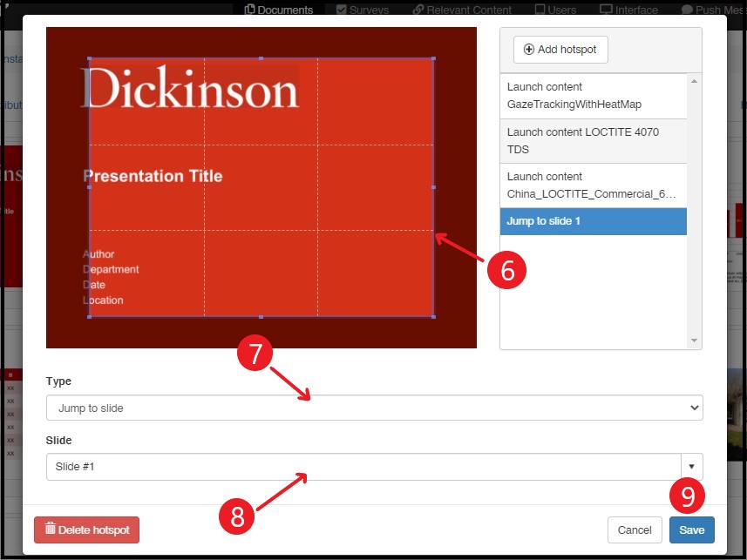Click the Interface monitor icon
Screen dimensions: 747x560
pos(605,10)
